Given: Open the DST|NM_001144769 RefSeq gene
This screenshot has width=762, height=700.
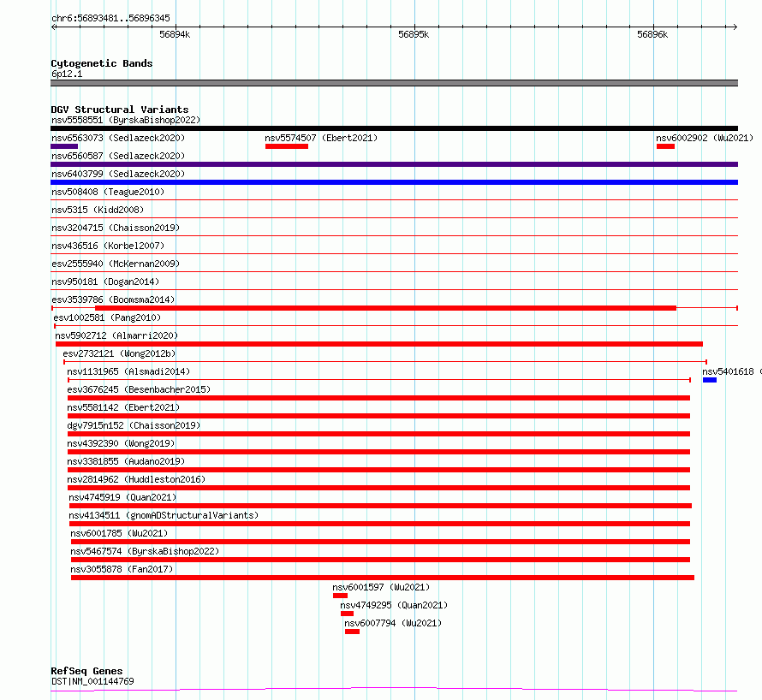Looking at the screenshot, I should 92,681.
